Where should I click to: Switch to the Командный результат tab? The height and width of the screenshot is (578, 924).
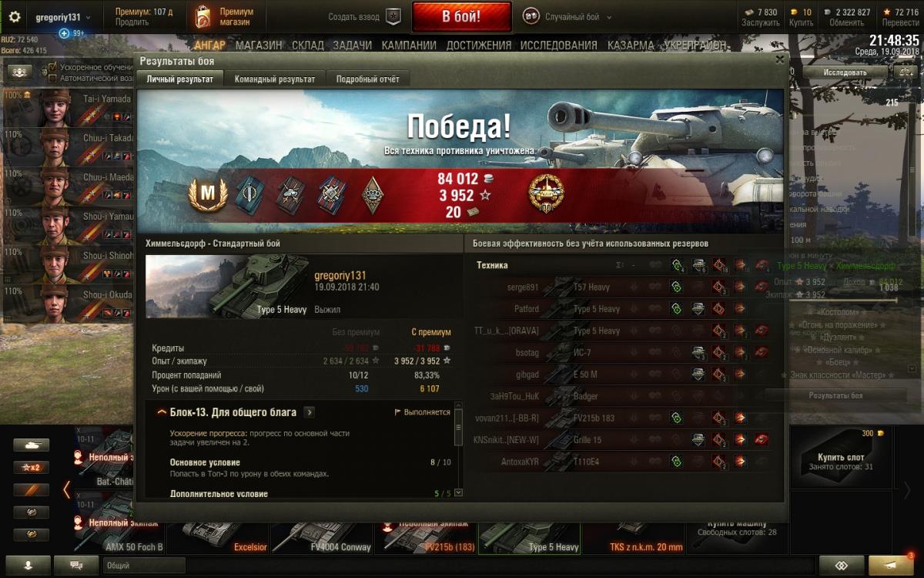click(275, 79)
